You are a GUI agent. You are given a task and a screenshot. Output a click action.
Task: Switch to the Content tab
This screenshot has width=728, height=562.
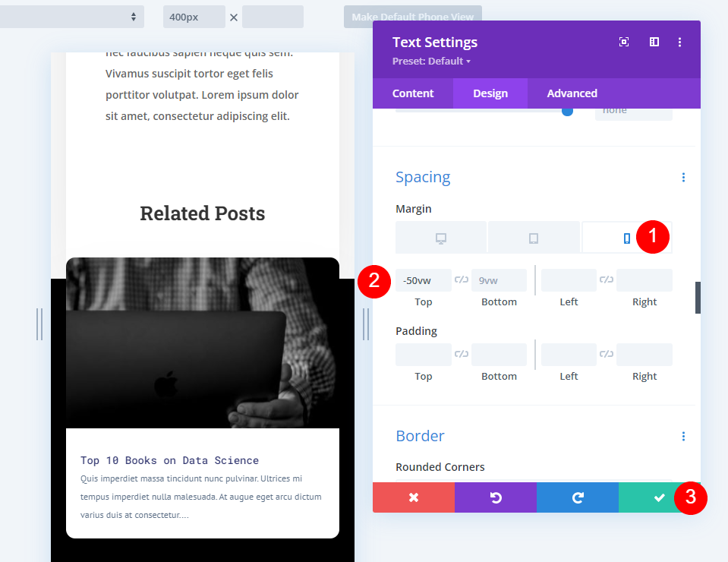413,93
